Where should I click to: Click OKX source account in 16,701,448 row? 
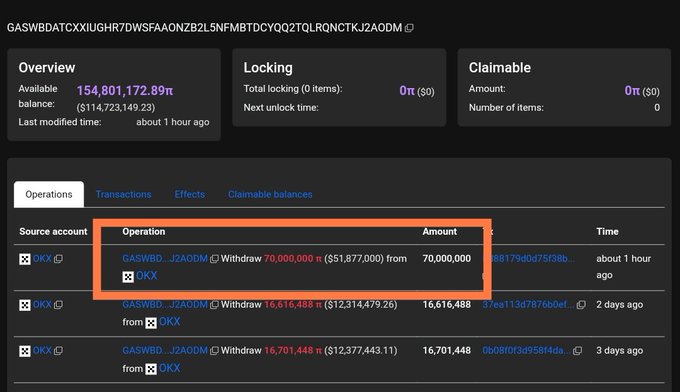point(42,350)
